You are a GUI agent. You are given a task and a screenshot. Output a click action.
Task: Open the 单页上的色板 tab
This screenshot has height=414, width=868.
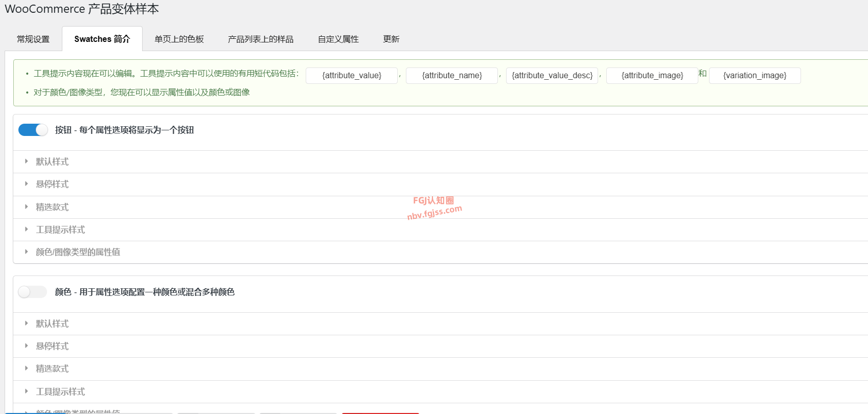(x=179, y=39)
